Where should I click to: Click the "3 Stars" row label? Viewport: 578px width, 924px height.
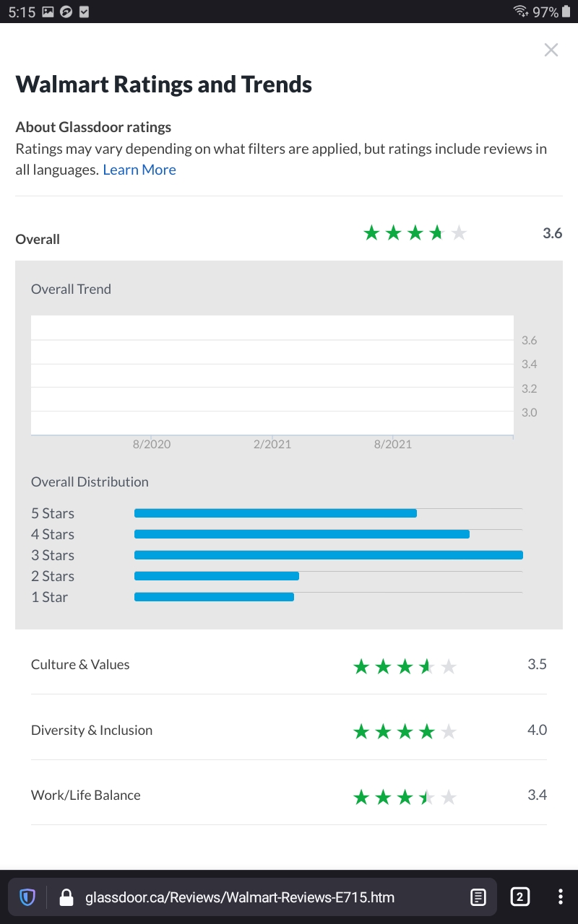pyautogui.click(x=53, y=555)
